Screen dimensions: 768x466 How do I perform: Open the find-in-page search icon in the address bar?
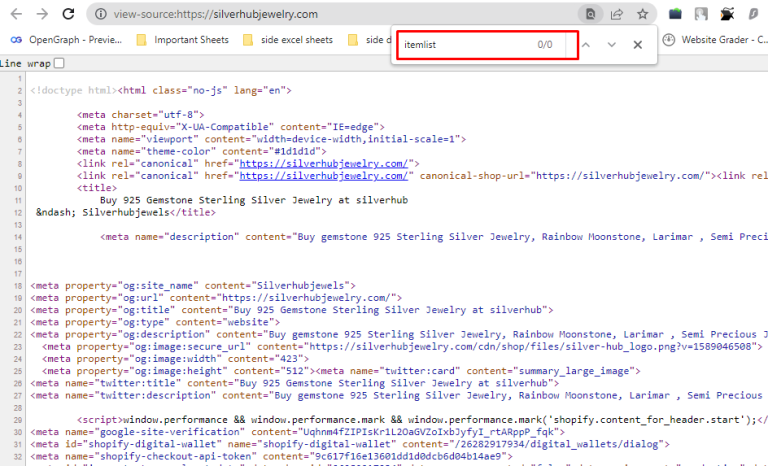coord(590,14)
